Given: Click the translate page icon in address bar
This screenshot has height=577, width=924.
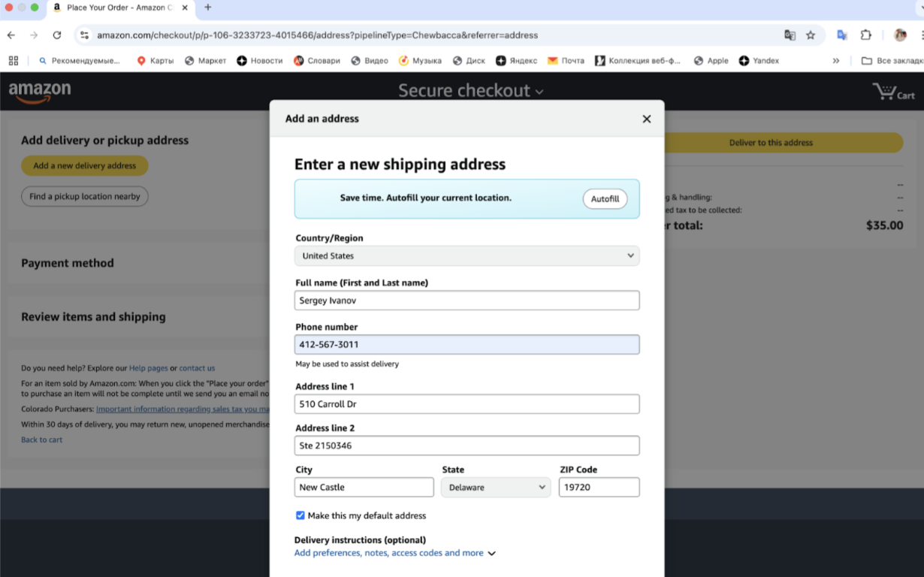Looking at the screenshot, I should coord(790,35).
